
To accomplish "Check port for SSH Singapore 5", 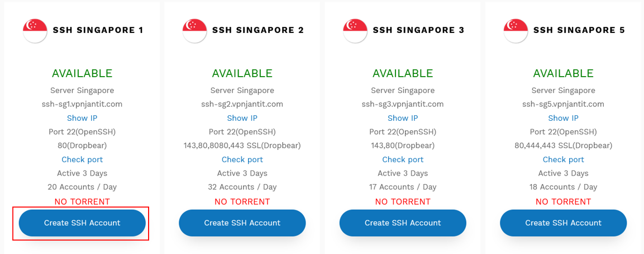I will (x=563, y=159).
